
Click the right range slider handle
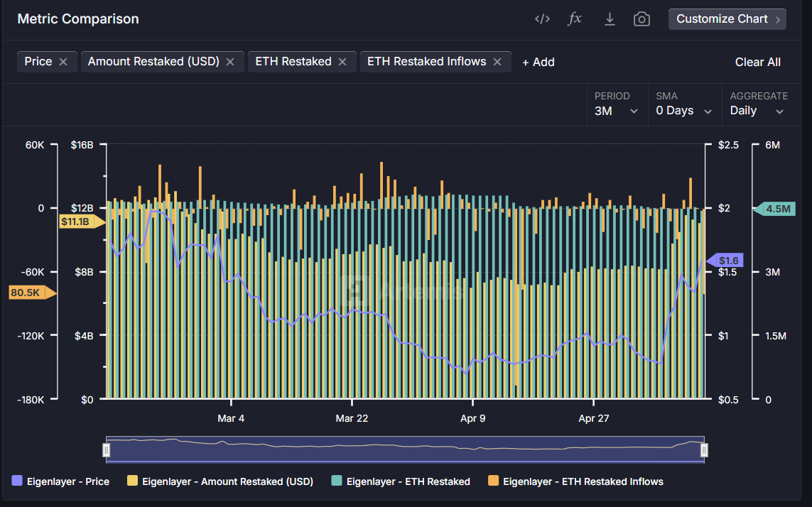(704, 449)
